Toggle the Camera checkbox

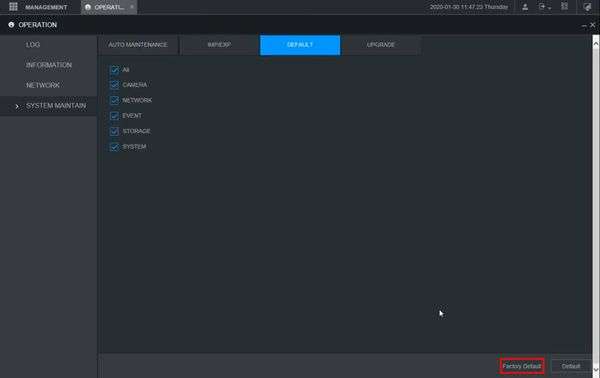[114, 85]
